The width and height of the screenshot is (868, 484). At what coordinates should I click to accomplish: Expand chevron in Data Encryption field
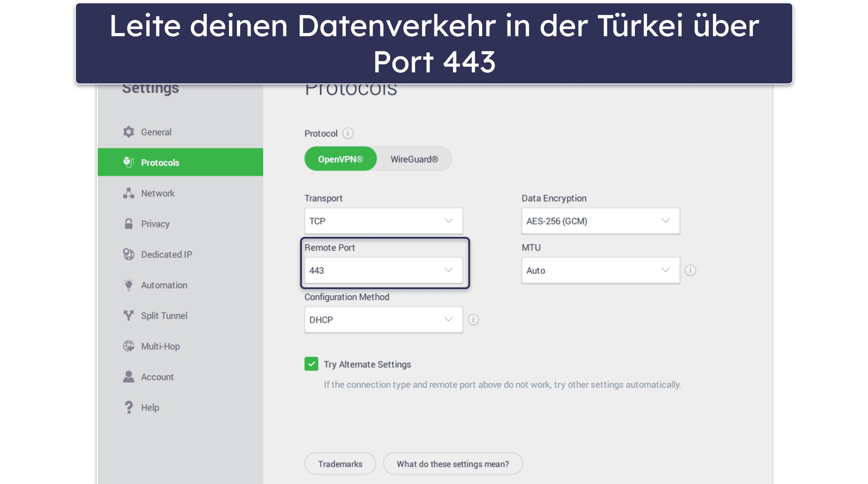665,221
